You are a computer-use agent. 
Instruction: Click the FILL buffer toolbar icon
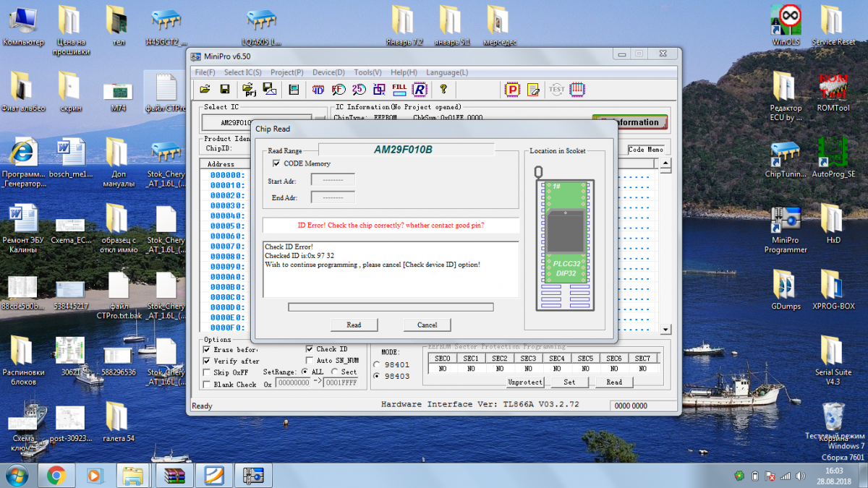point(399,89)
